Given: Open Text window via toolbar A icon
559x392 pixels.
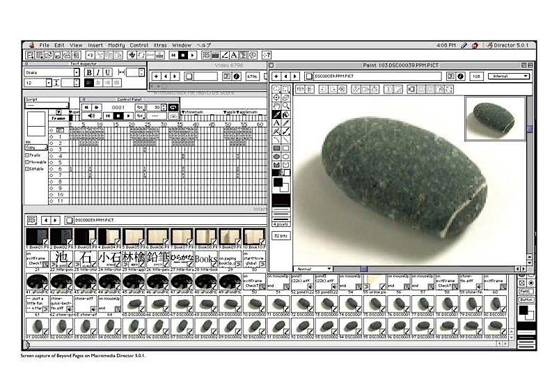Looking at the screenshot, I should point(234,55).
